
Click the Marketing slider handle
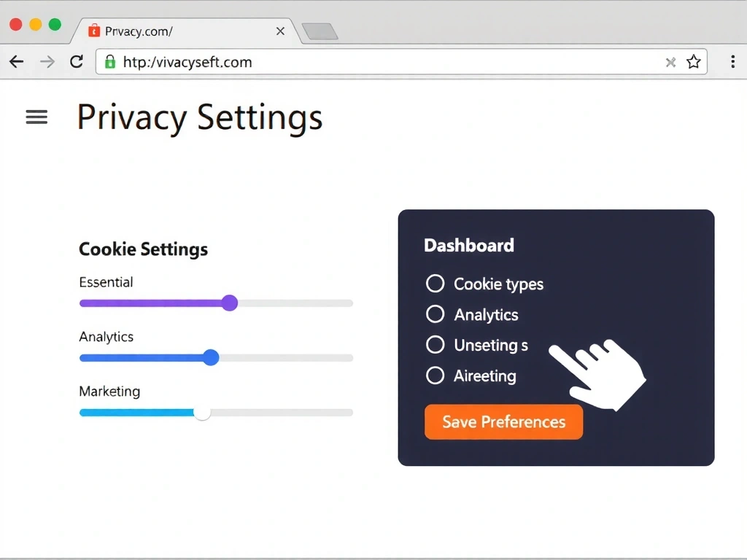click(x=202, y=413)
